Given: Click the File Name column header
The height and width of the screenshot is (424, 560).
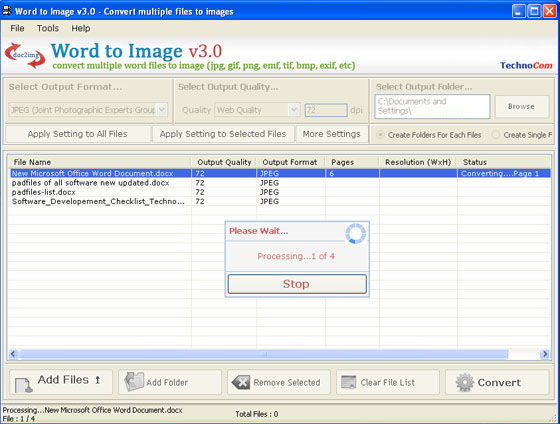Looking at the screenshot, I should tap(100, 162).
